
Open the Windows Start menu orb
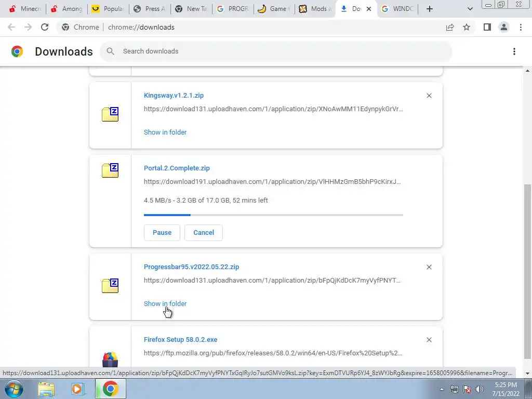pos(14,389)
